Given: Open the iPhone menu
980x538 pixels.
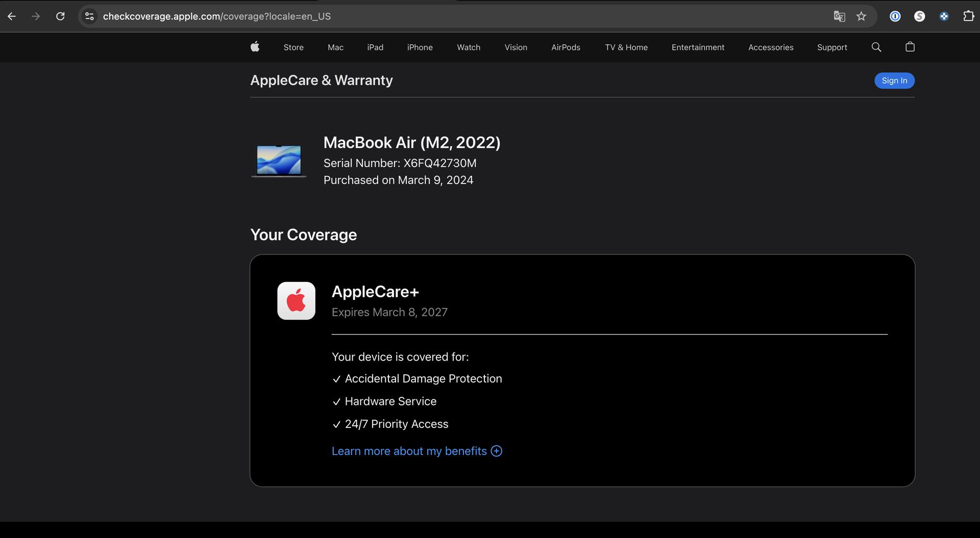Looking at the screenshot, I should pyautogui.click(x=420, y=47).
